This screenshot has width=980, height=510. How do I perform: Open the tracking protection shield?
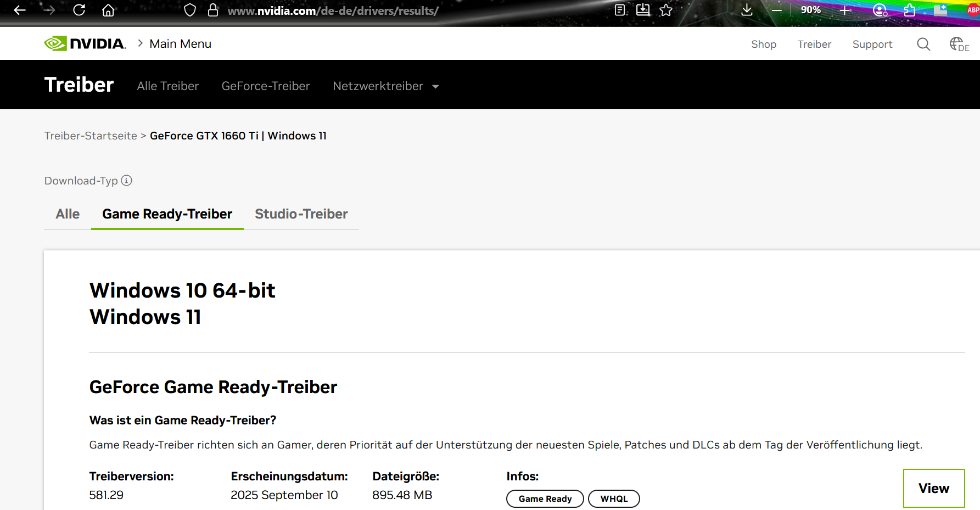(x=190, y=10)
